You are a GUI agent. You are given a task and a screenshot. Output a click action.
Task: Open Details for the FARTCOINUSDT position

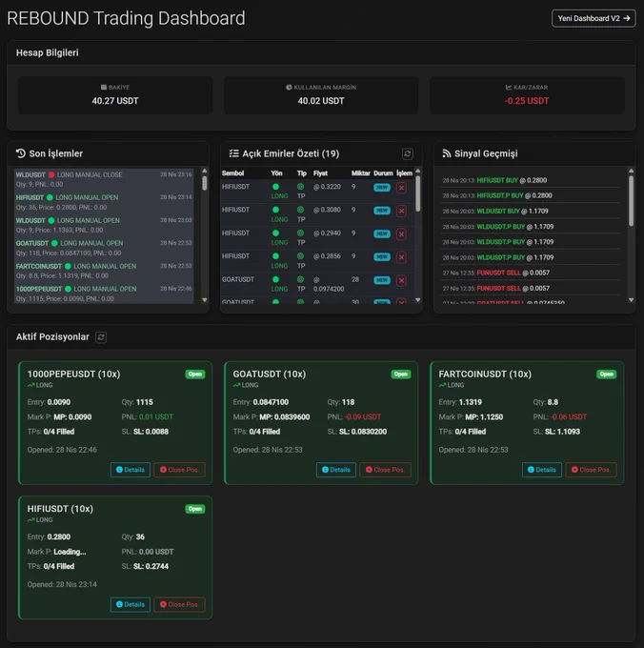point(541,470)
